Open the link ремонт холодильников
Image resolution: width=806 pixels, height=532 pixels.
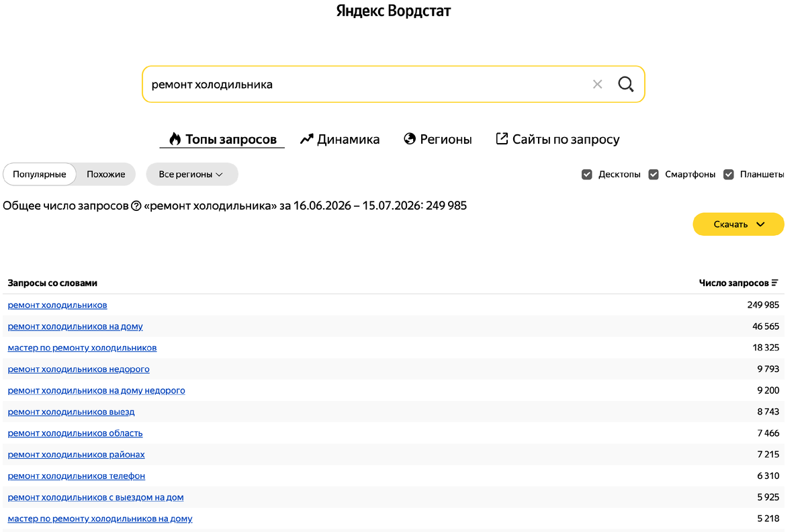(57, 305)
